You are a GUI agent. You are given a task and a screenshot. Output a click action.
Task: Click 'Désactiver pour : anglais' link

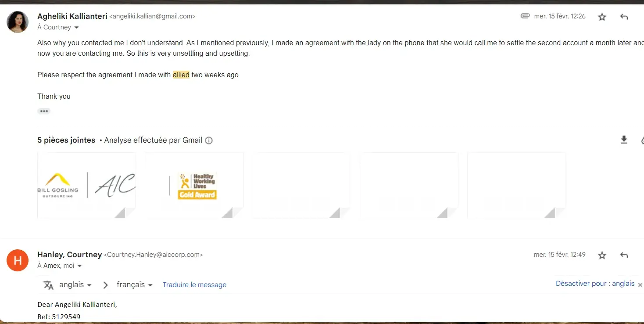click(595, 284)
